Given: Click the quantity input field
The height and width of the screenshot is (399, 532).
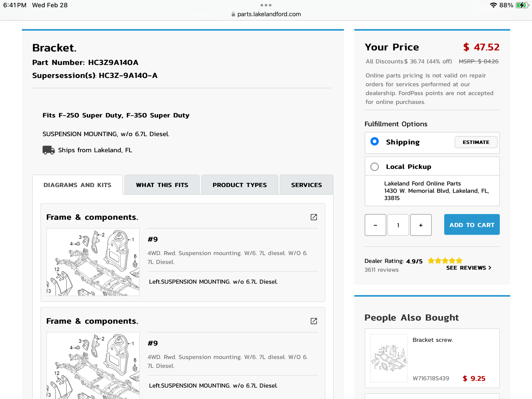Looking at the screenshot, I should [x=398, y=225].
